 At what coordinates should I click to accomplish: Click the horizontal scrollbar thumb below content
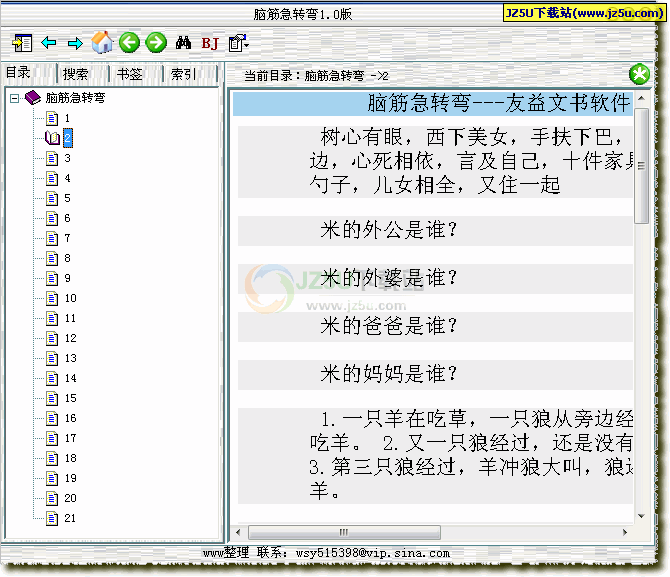343,532
